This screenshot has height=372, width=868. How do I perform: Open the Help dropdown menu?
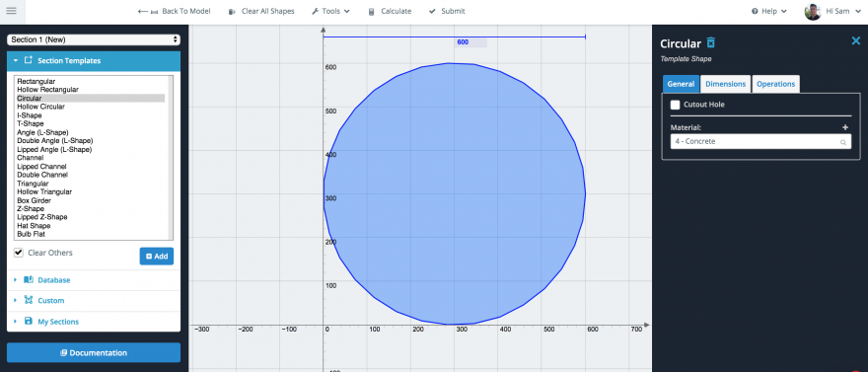(769, 11)
